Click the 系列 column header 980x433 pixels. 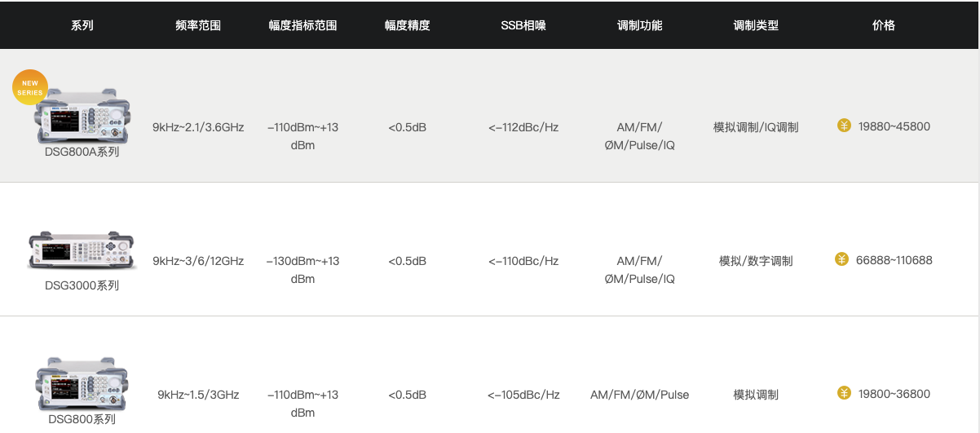[x=82, y=25]
